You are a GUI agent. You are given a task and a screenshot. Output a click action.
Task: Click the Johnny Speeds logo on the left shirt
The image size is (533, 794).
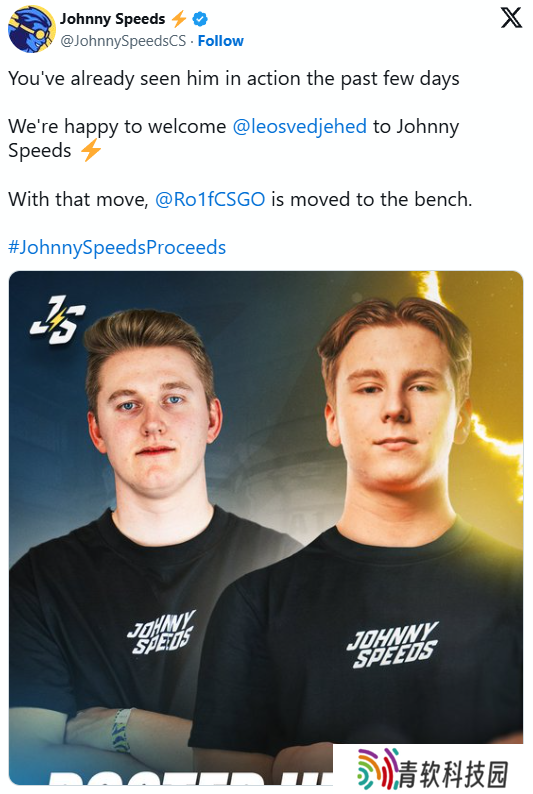[x=160, y=632]
